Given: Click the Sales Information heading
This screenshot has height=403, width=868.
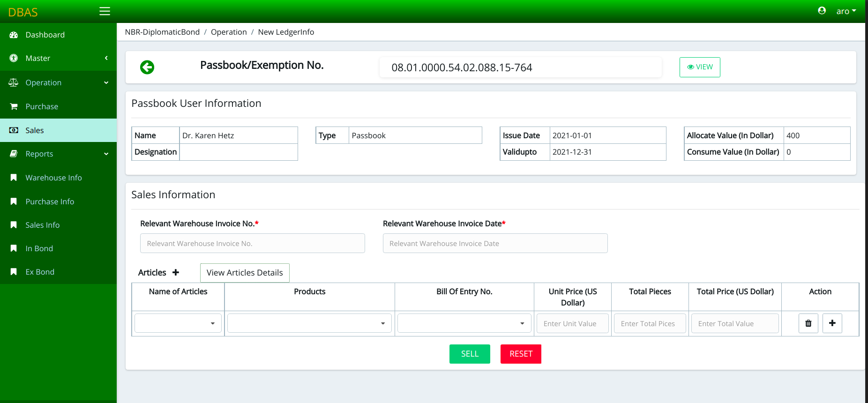Looking at the screenshot, I should 173,194.
